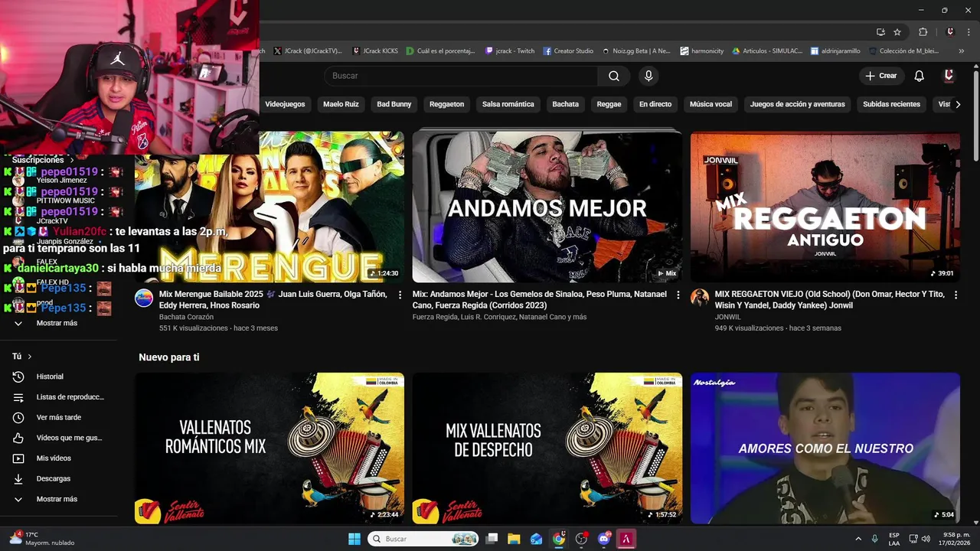This screenshot has height=551, width=980.
Task: Start voice search with the microphone icon
Action: pyautogui.click(x=648, y=76)
